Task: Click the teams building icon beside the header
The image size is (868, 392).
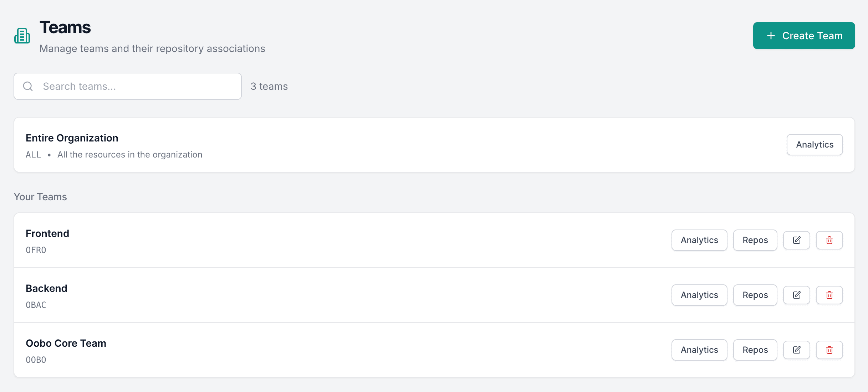Action: 22,35
